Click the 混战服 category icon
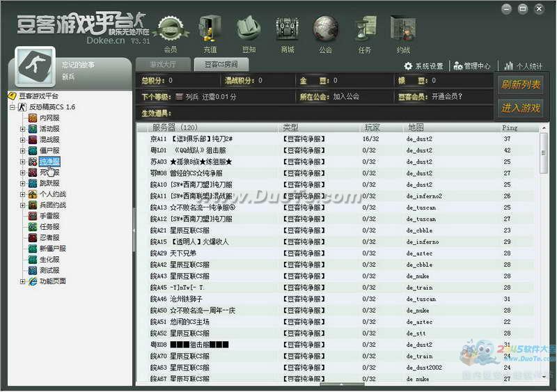Screen dimensions: 557x392 [33, 140]
